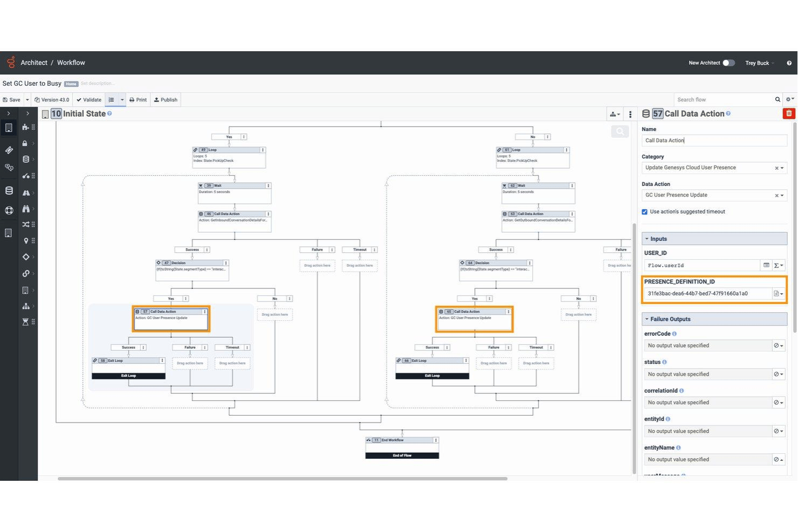
Task: Open the ticket icon in far-left sidebar
Action: point(9,150)
